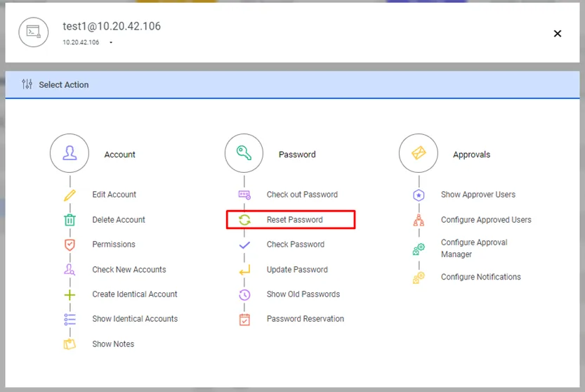Select Check New Accounts
585x392 pixels.
coord(129,270)
